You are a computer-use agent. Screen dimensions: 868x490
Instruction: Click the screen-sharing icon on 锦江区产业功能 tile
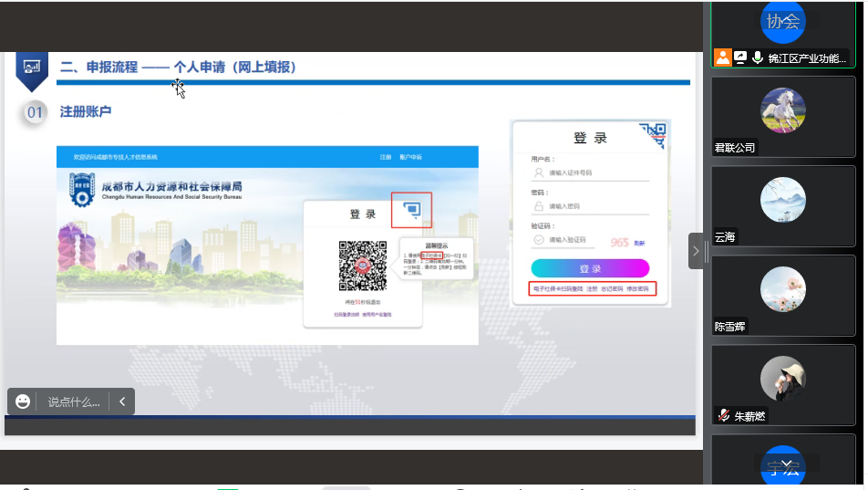(x=740, y=57)
